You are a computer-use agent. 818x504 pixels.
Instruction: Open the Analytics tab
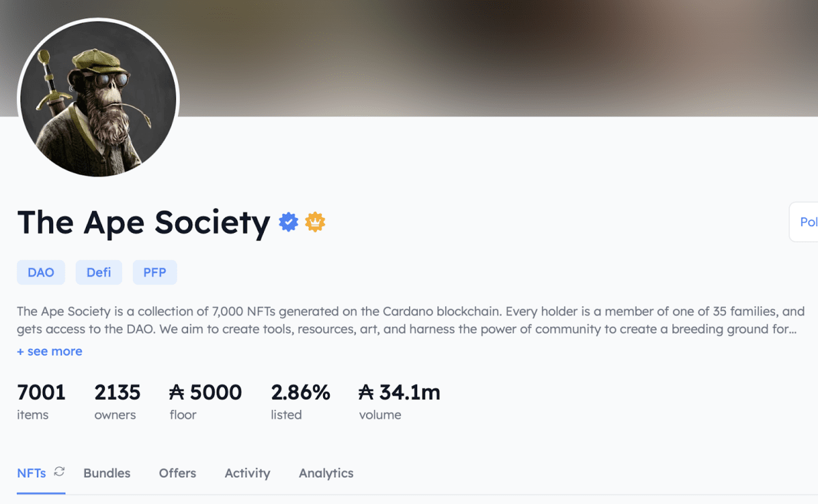pyautogui.click(x=326, y=473)
